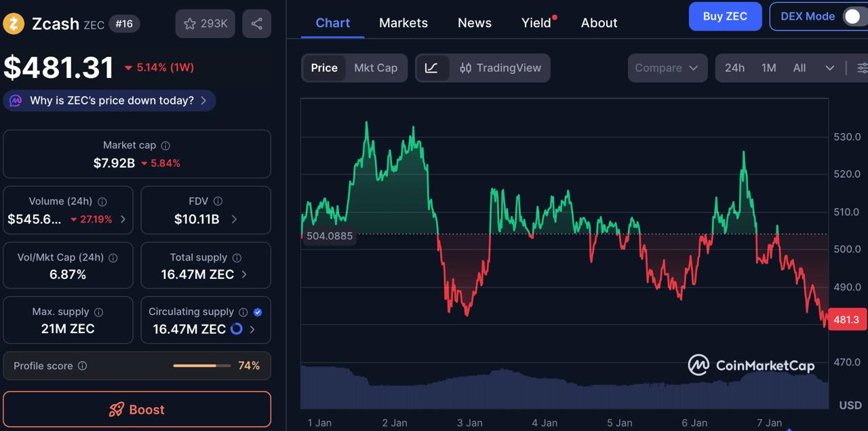
Task: Open the share options icon
Action: coord(256,24)
